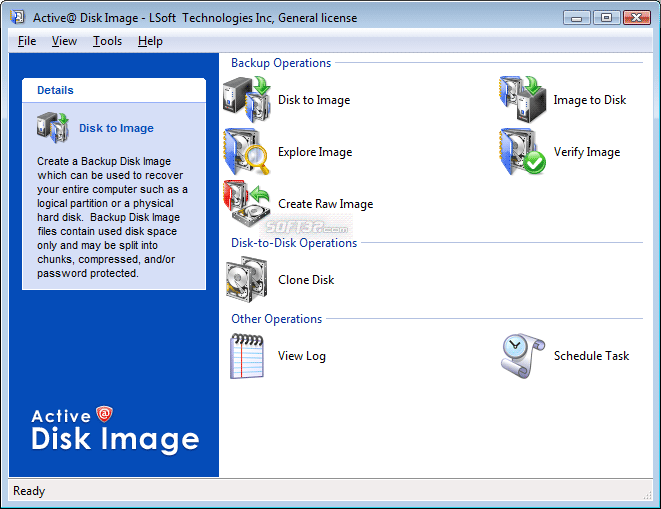661x509 pixels.
Task: Click the Disk to Image icon in Details panel
Action: coord(53,127)
